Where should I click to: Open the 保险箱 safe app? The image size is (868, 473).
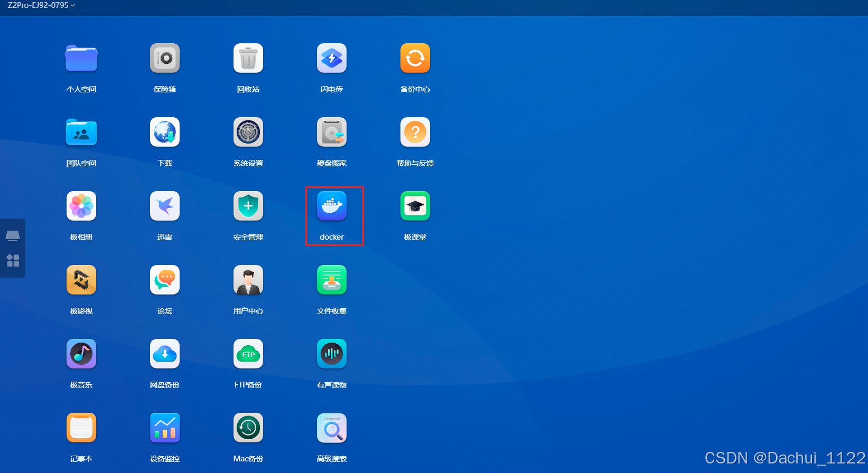pyautogui.click(x=165, y=58)
